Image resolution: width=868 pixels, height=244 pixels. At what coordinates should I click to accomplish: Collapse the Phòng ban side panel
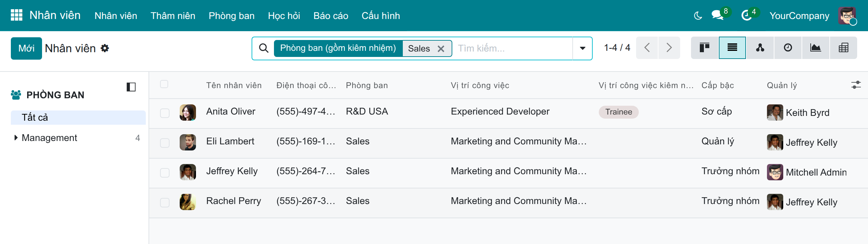point(131,87)
